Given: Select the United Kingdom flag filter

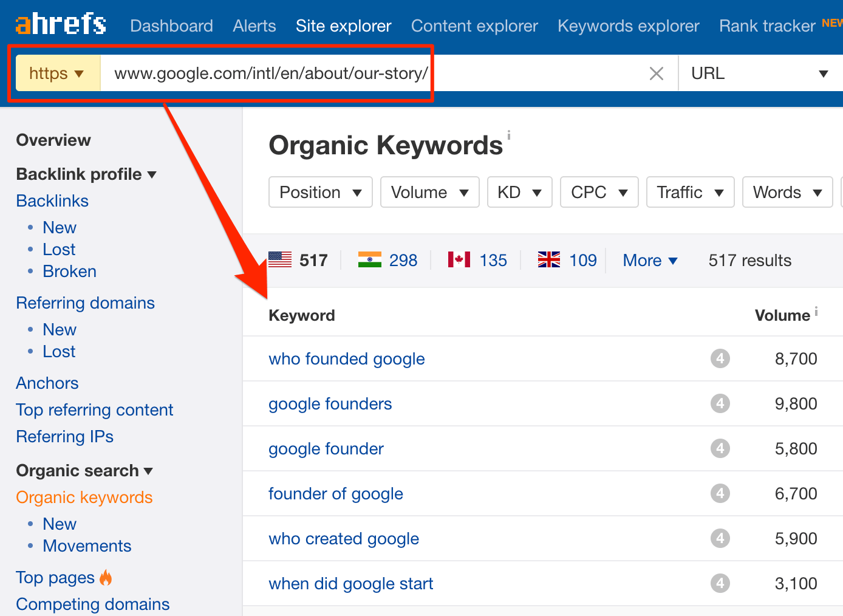Looking at the screenshot, I should [549, 260].
